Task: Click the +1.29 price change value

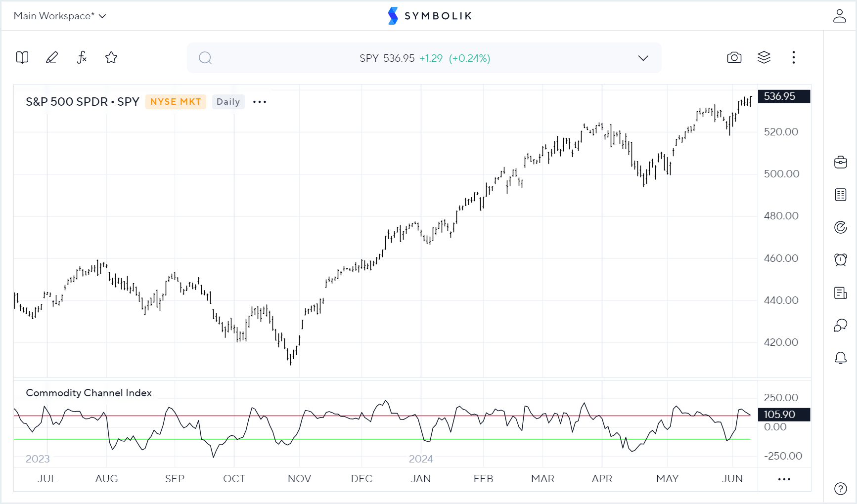Action: 431,58
